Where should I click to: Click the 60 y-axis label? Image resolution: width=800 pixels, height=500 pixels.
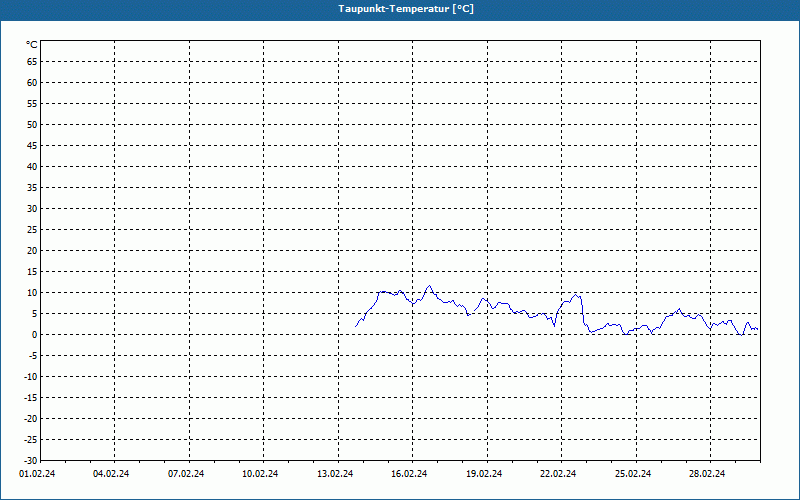(32, 83)
